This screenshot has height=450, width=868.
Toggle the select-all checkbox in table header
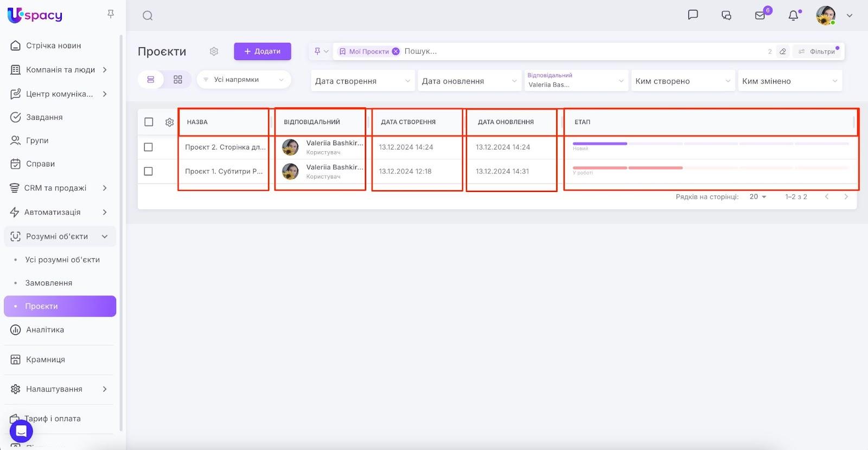tap(149, 122)
